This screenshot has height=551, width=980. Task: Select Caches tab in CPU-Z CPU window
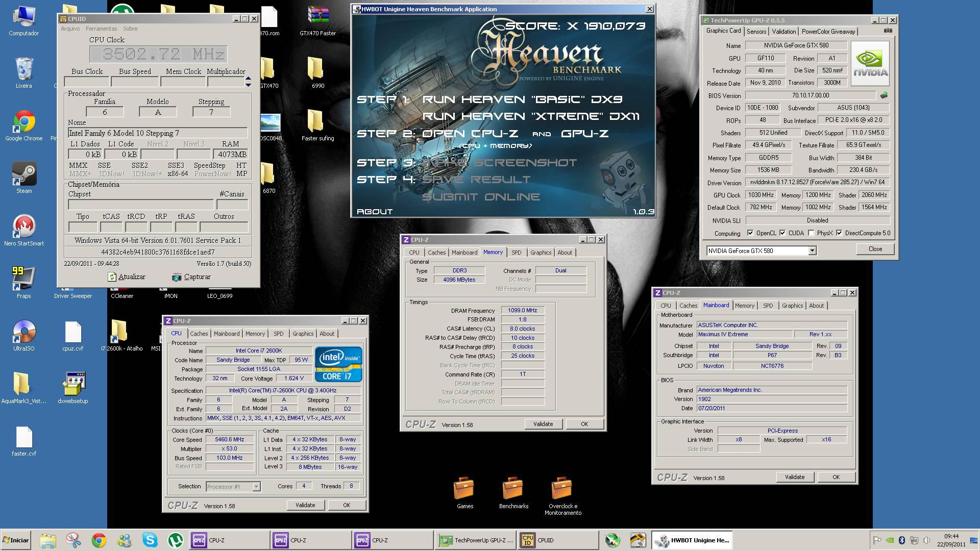199,334
